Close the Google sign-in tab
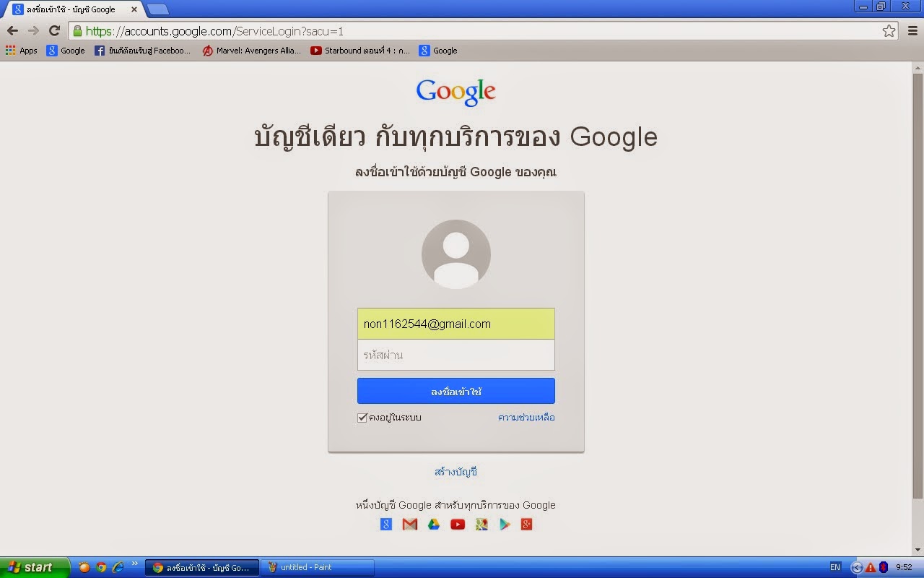The image size is (924, 578). 134,9
